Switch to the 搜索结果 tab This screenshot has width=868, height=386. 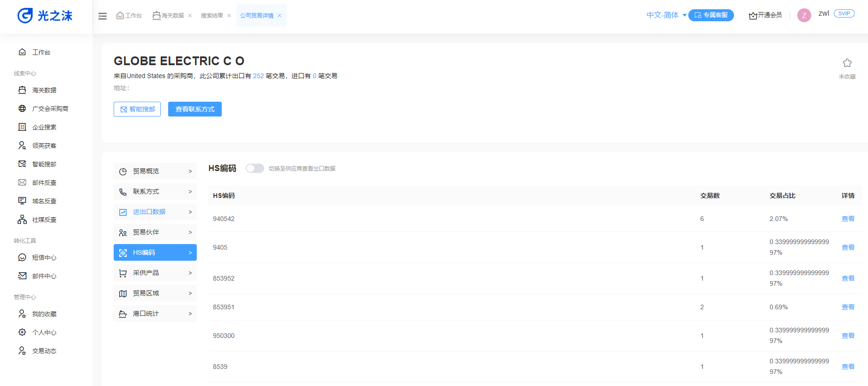212,16
